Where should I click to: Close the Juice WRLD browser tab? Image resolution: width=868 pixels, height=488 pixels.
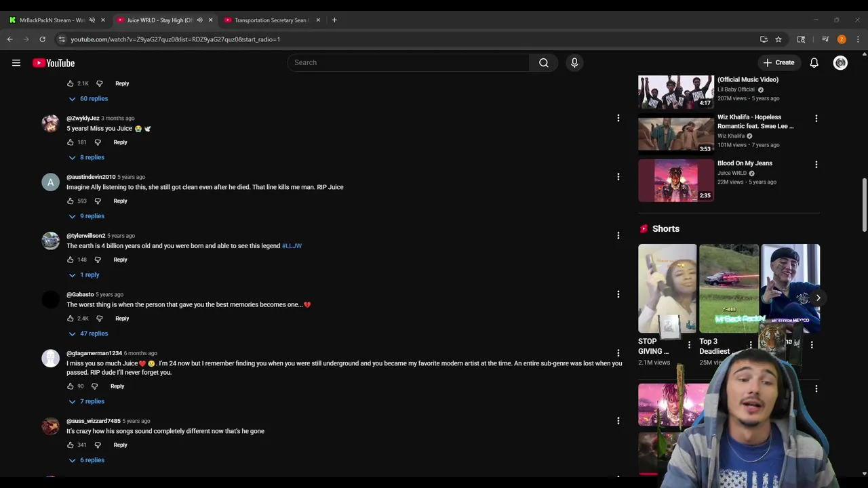coord(210,20)
